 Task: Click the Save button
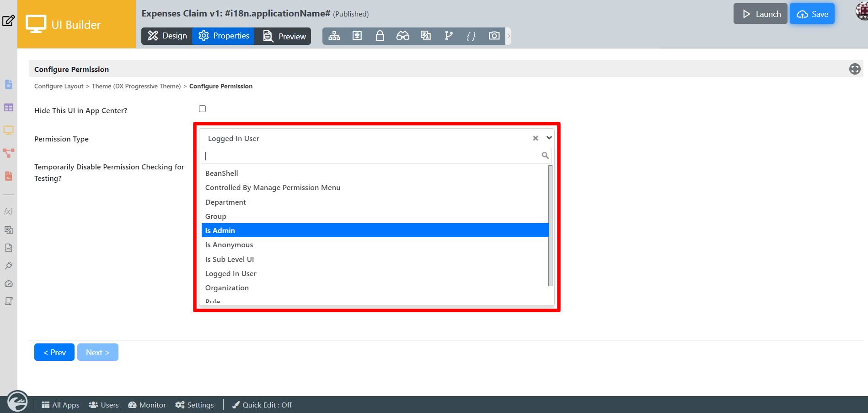[x=812, y=14]
